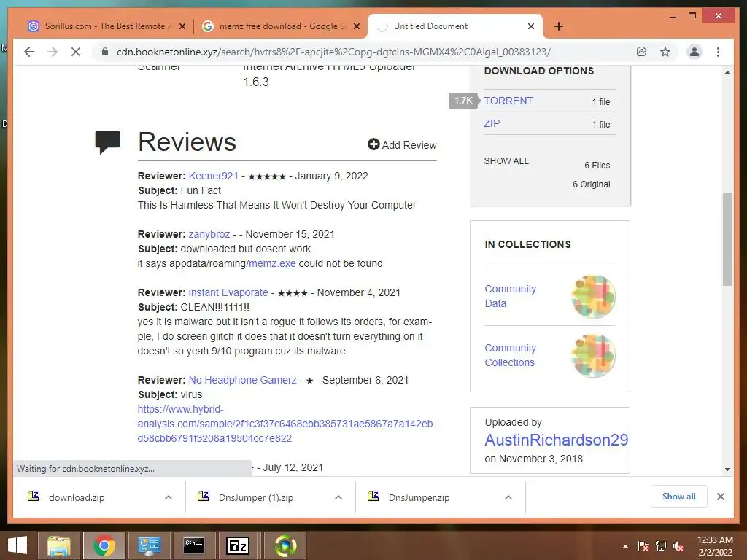Click the page scrollbar thumb
The height and width of the screenshot is (560, 747).
pos(727,239)
